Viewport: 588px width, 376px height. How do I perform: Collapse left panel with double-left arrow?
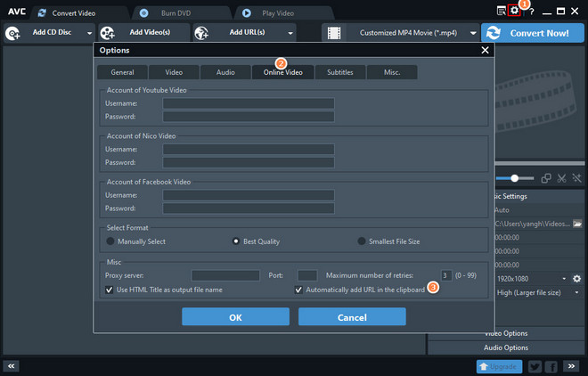click(x=12, y=366)
